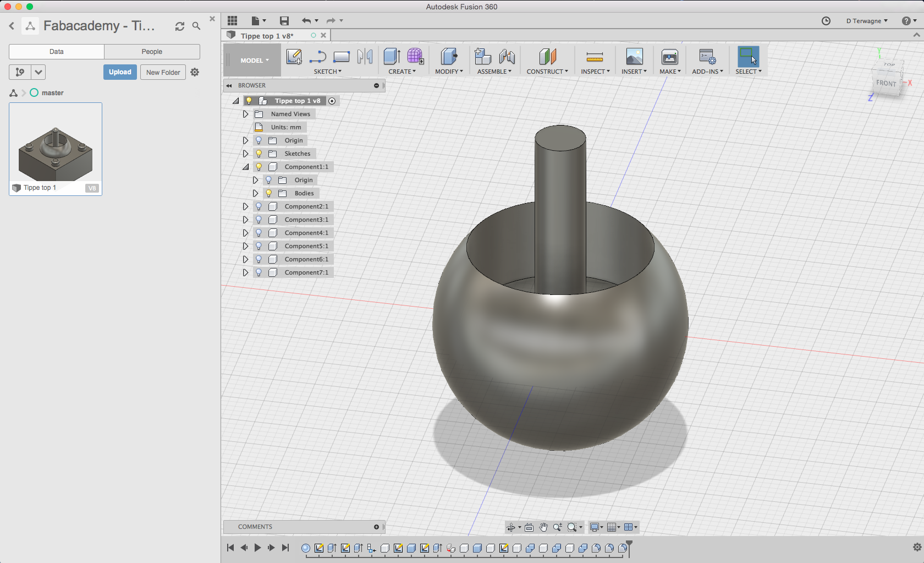Toggle visibility of Bodies folder

click(268, 193)
